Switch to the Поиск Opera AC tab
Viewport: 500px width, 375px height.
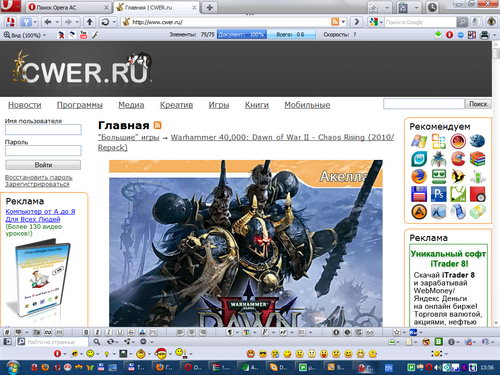tap(68, 7)
